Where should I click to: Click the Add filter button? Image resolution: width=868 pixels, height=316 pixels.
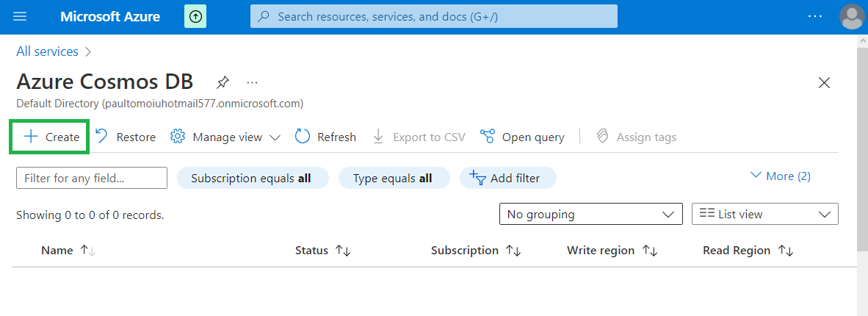point(508,178)
